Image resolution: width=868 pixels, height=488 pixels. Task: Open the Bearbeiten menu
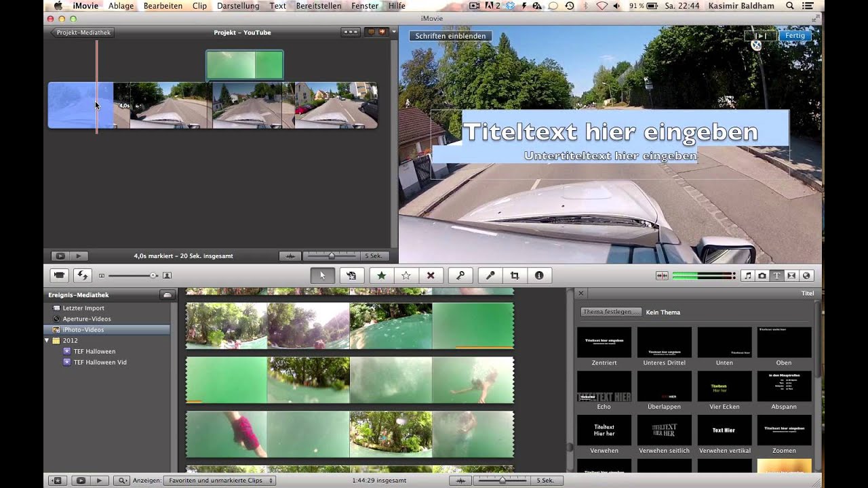pos(163,5)
